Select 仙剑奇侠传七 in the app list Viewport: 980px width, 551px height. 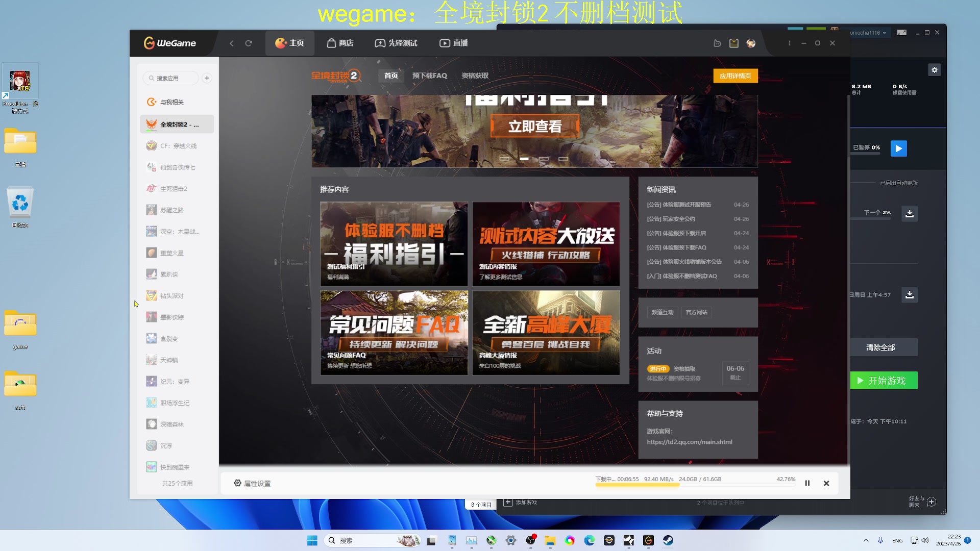click(177, 167)
